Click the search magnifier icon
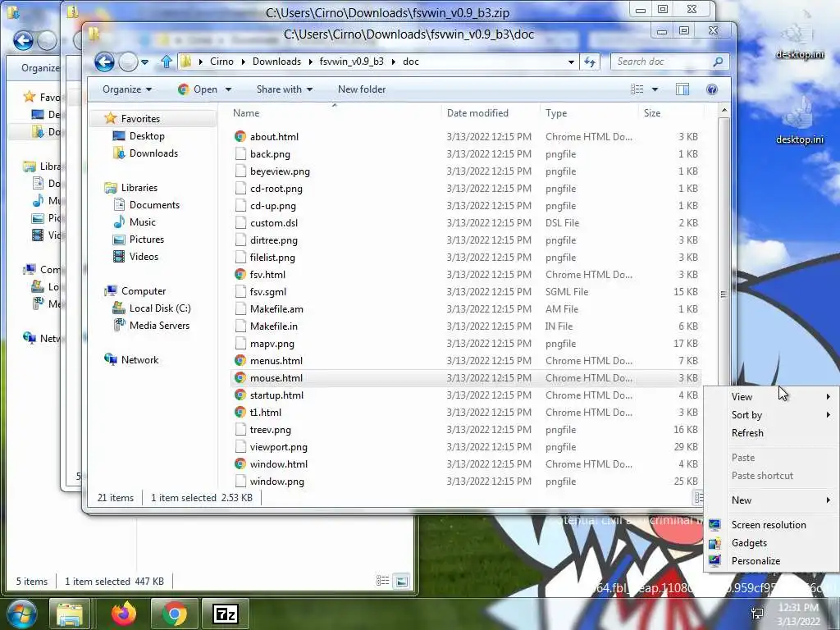This screenshot has height=630, width=840. click(718, 62)
